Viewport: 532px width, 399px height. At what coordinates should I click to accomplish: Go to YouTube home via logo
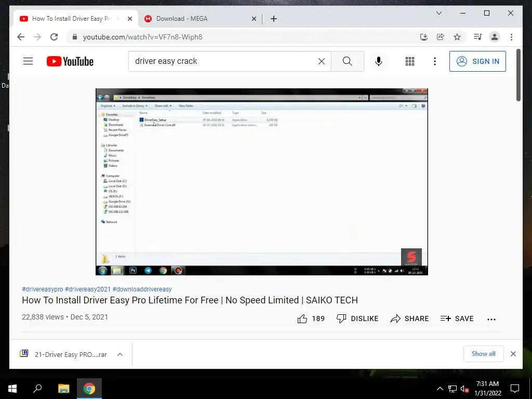tap(70, 61)
